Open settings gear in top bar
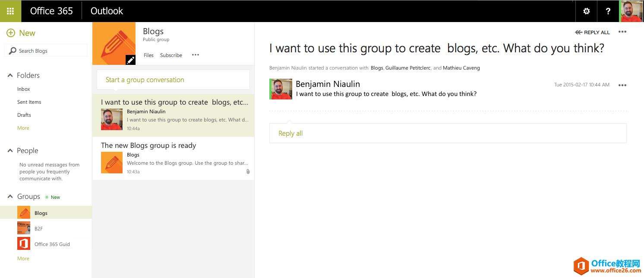Screen dimensions: 644x278 [x=586, y=11]
